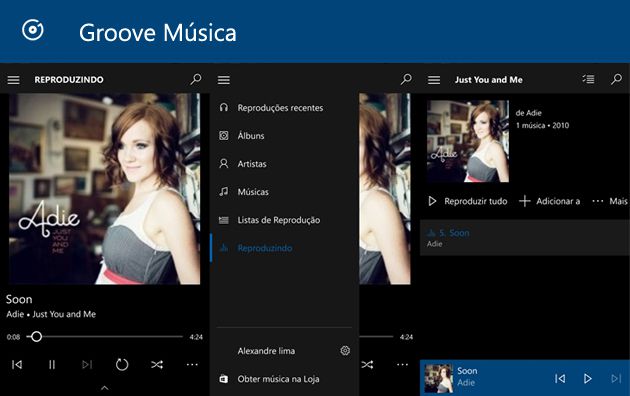Click the playlist icon beside Listas de Reprodução
The width and height of the screenshot is (630, 396).
224,220
